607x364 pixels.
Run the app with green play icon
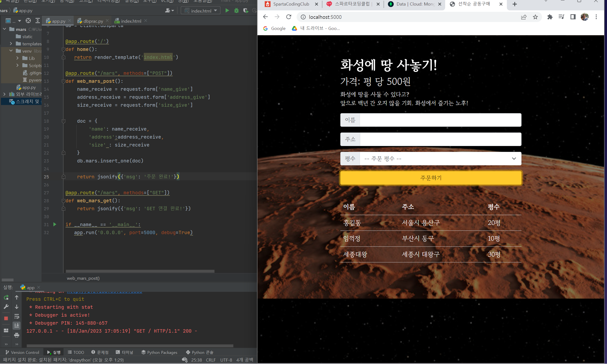coord(227,11)
